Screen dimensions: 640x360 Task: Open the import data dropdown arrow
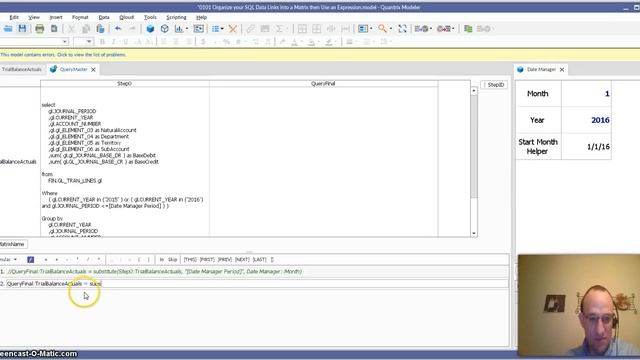click(431, 29)
